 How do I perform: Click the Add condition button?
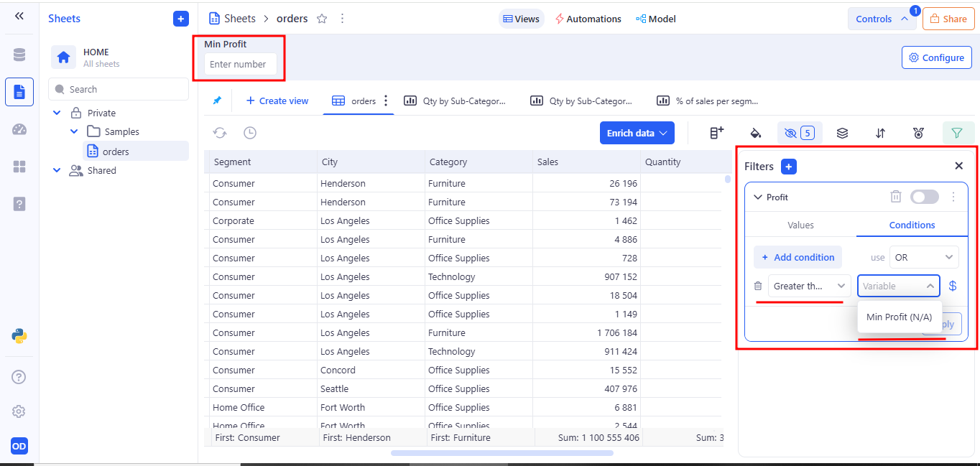pyautogui.click(x=798, y=257)
